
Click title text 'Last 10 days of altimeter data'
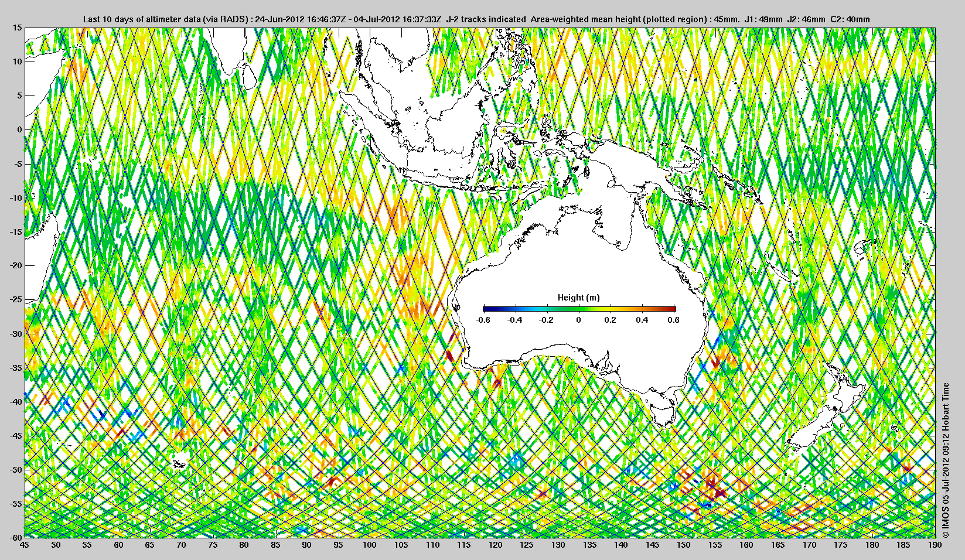click(x=142, y=19)
